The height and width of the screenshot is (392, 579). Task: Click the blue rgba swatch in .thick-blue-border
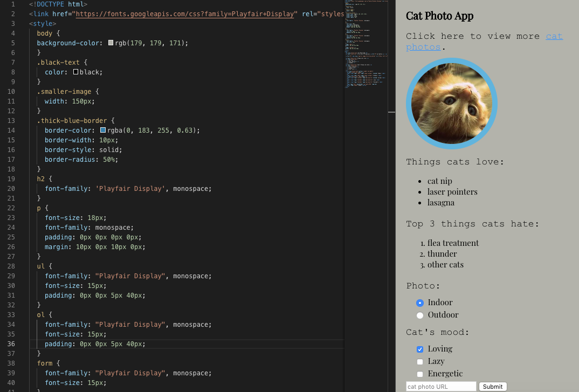(102, 130)
